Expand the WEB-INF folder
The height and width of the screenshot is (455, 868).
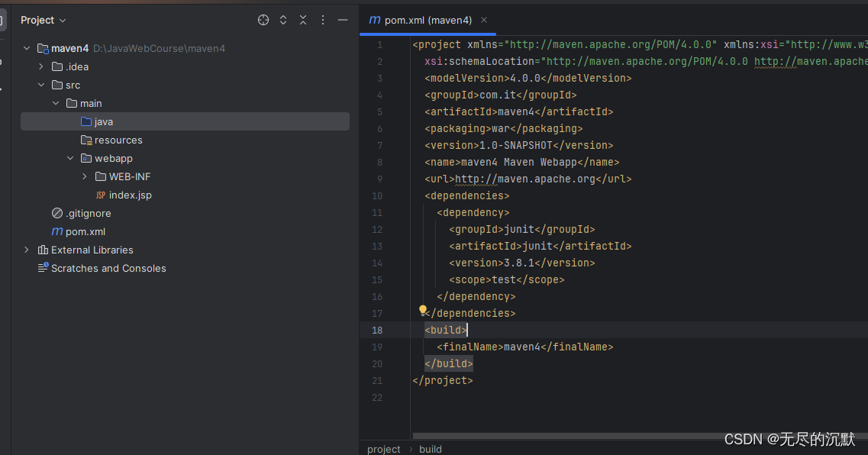pos(84,176)
